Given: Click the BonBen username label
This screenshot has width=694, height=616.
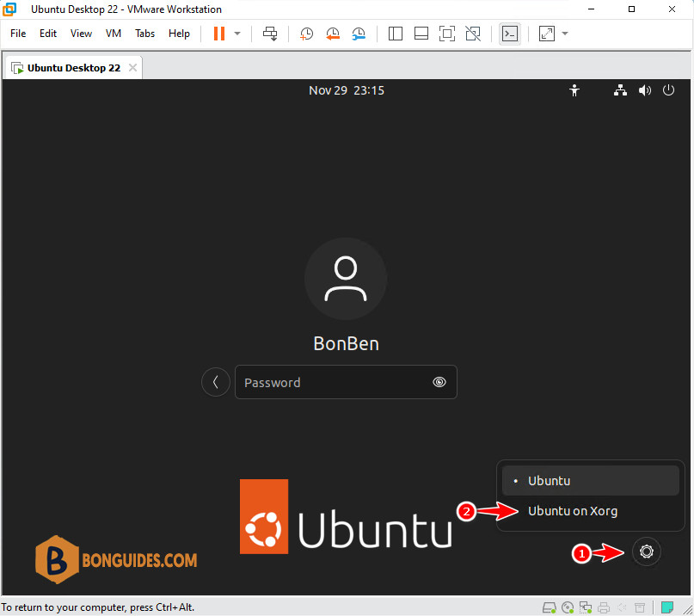Looking at the screenshot, I should click(x=346, y=343).
